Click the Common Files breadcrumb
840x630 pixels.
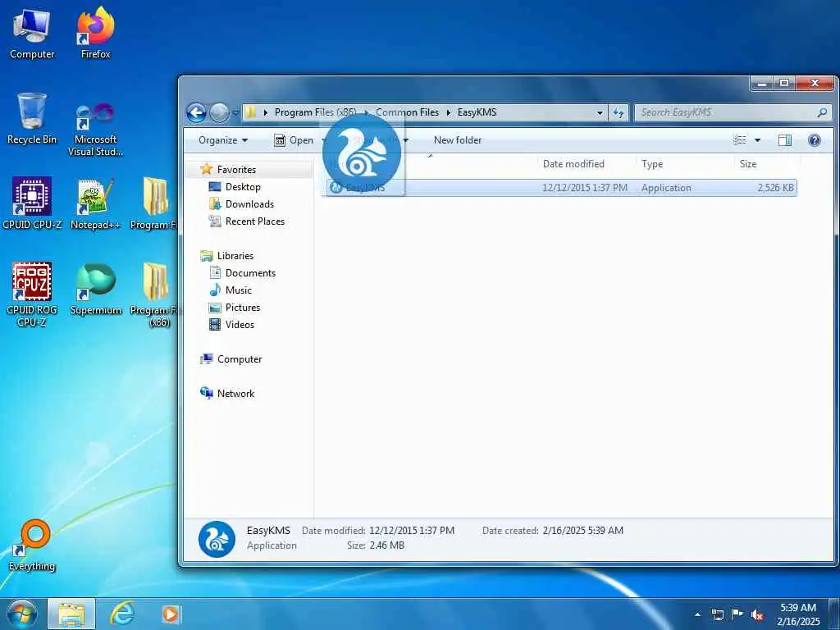(x=407, y=112)
